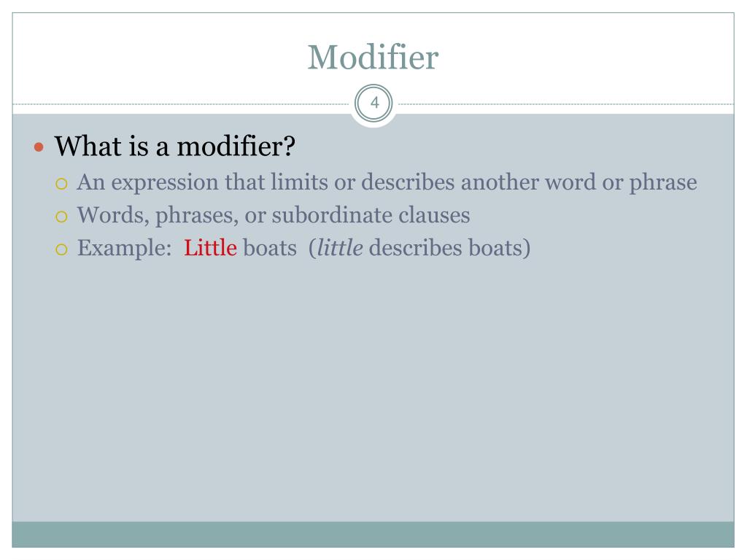The image size is (747, 560).
Task: Click the line An expression that limits
Action: pos(387,183)
